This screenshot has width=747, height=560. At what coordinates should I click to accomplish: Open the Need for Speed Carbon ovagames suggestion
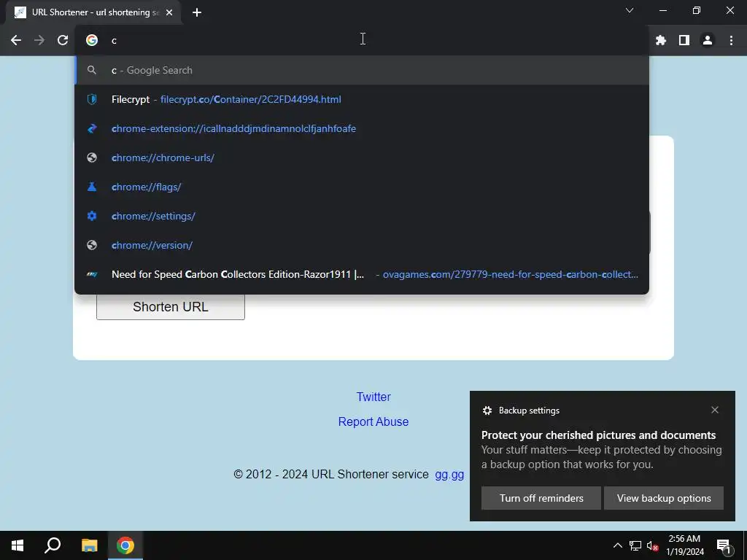[x=362, y=274]
